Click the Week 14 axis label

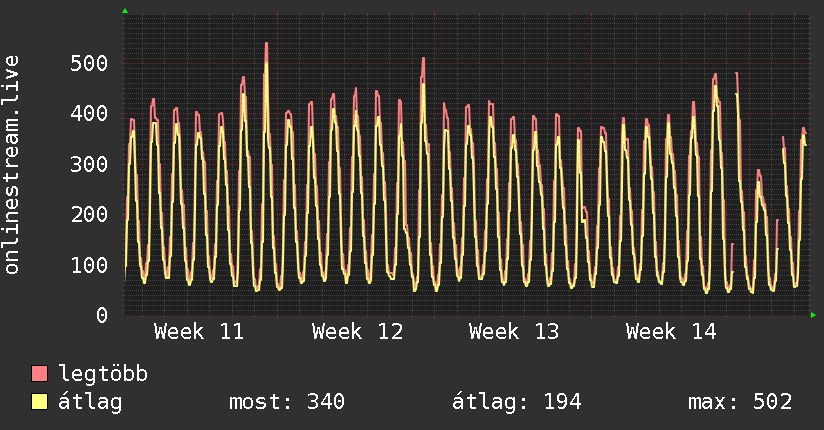pos(671,332)
